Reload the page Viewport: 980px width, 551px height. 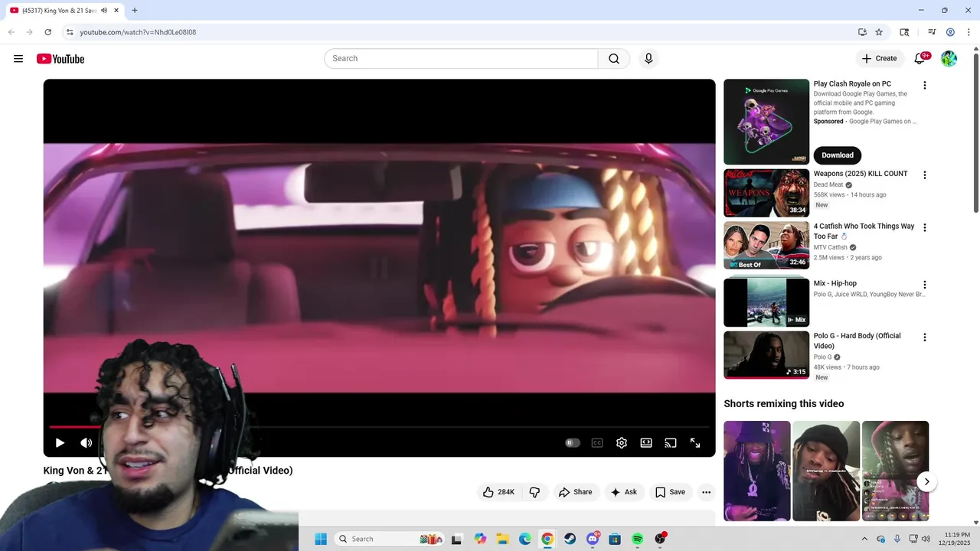pyautogui.click(x=47, y=32)
